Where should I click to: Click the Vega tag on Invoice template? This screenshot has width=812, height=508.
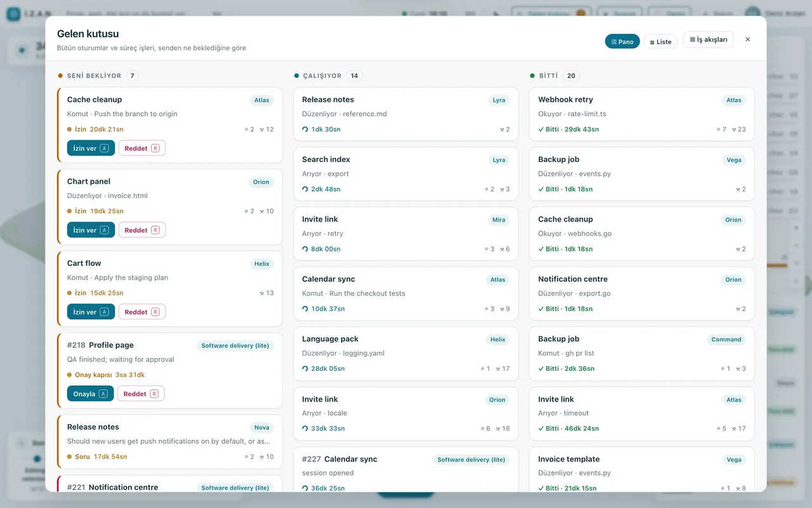(x=734, y=460)
